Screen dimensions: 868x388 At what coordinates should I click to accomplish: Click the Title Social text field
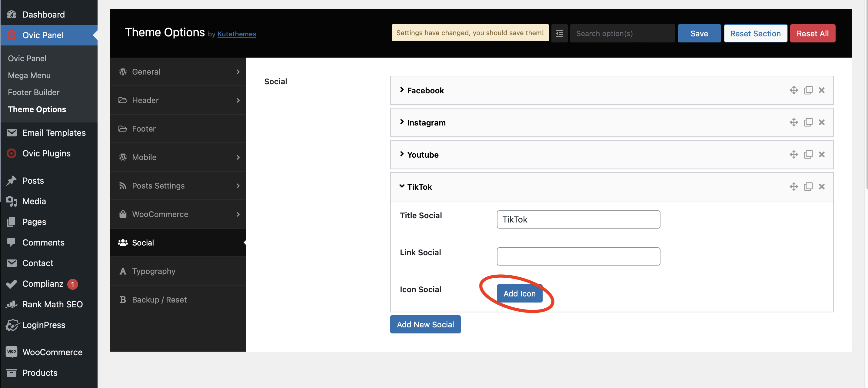[578, 219]
